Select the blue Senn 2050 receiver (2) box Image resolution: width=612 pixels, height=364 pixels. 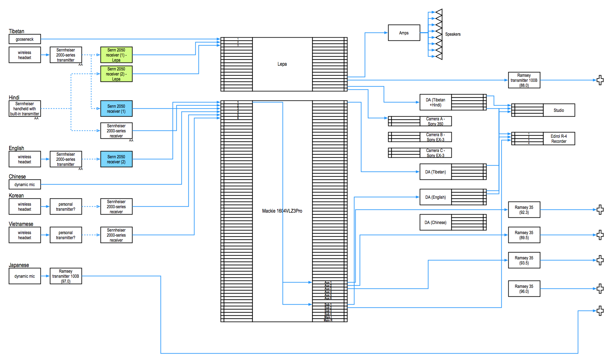coord(116,159)
